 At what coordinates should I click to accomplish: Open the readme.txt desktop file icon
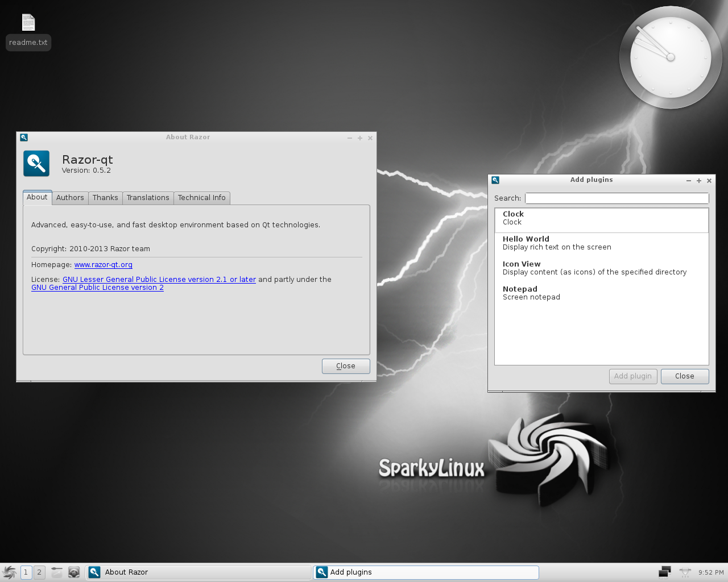pyautogui.click(x=28, y=23)
